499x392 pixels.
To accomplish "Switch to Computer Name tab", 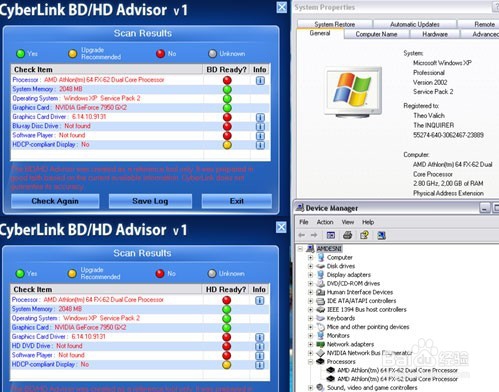I will tap(376, 34).
